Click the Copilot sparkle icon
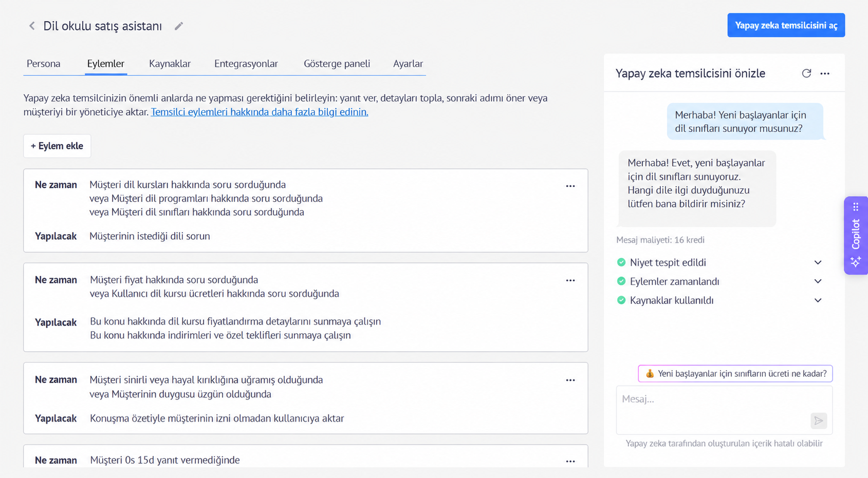 coord(856,261)
